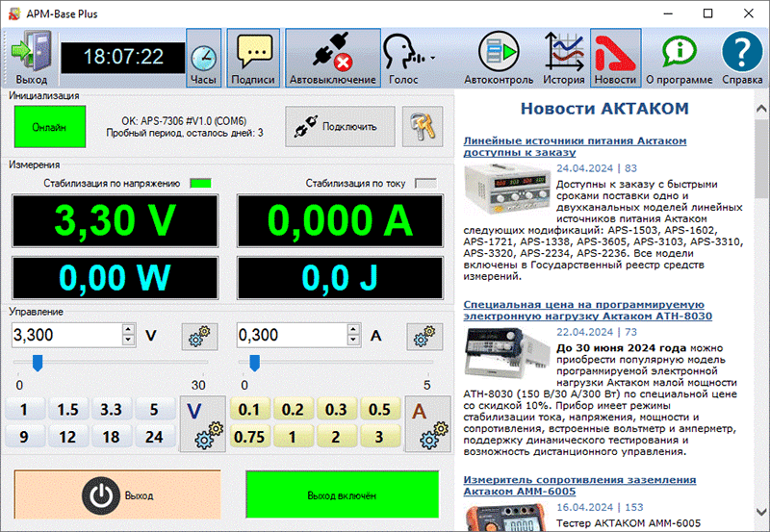Click the Выход door exit icon

(31, 55)
